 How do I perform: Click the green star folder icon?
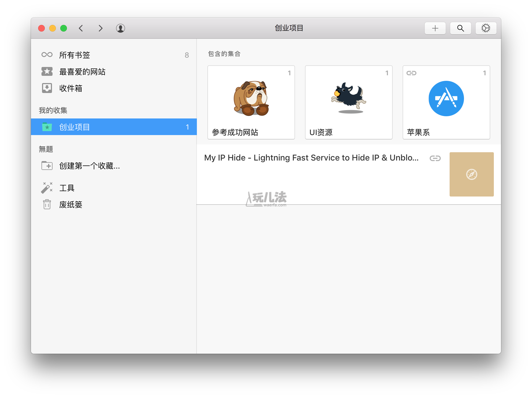[47, 127]
